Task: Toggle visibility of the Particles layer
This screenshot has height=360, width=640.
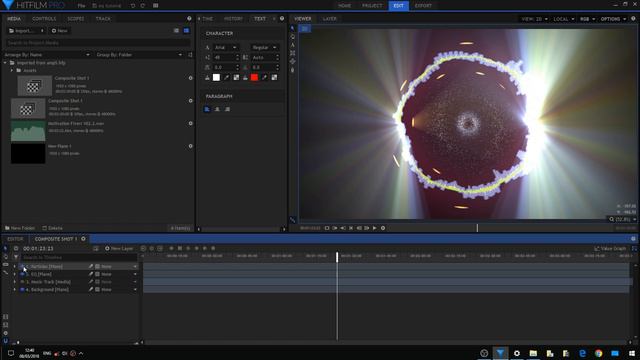Action: coord(22,267)
